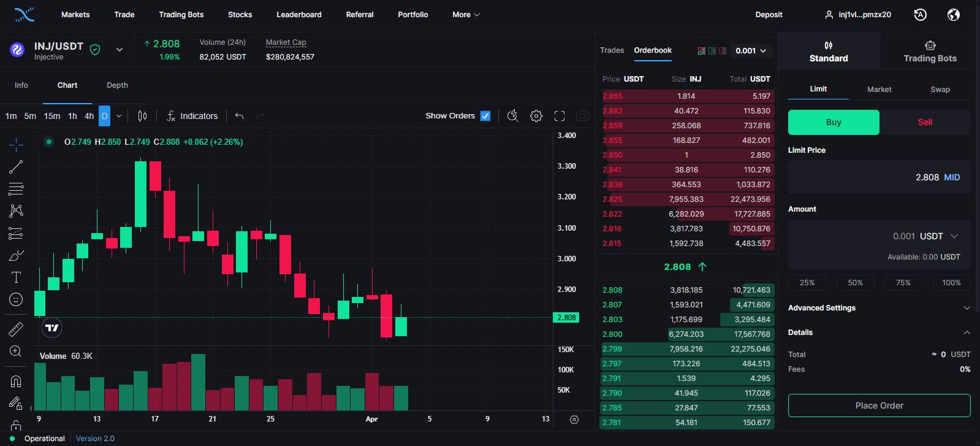The image size is (980, 446).
Task: Collapse the Details section
Action: (879, 333)
